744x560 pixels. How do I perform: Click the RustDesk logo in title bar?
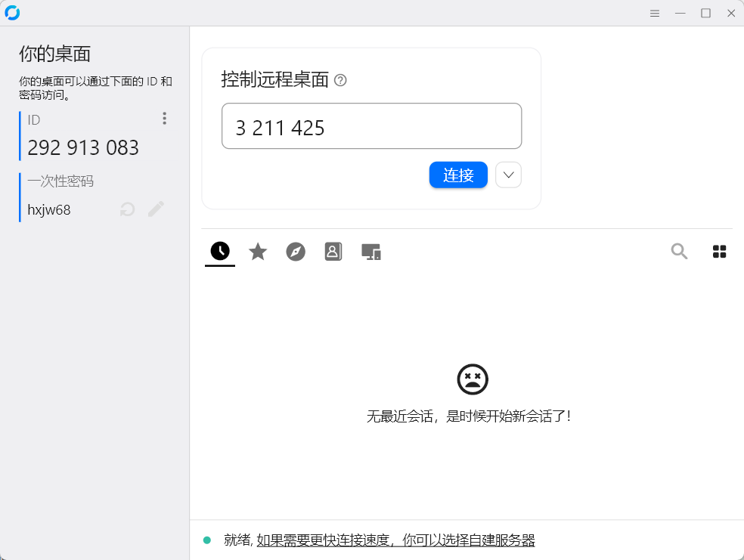pyautogui.click(x=12, y=13)
